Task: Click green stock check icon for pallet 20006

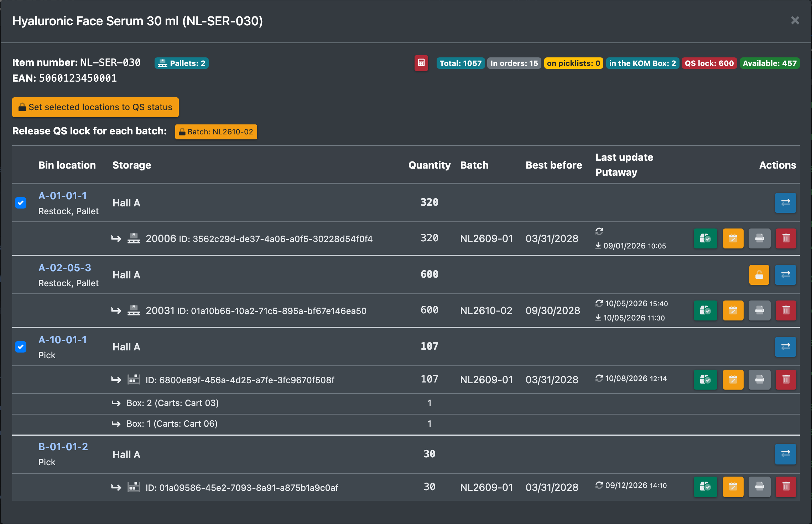Action: pyautogui.click(x=705, y=238)
